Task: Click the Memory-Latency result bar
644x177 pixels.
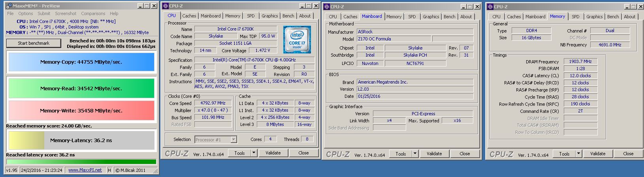Action: click(81, 140)
